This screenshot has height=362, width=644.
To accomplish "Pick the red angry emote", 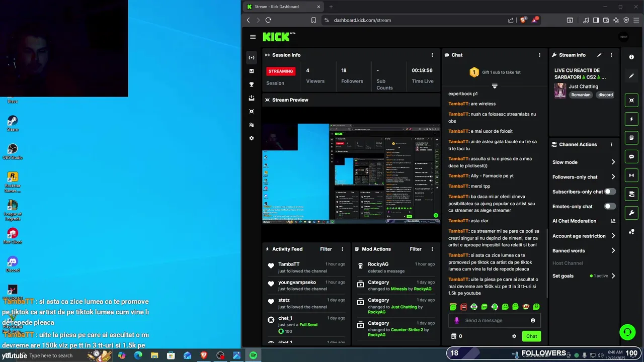I will pos(463,307).
